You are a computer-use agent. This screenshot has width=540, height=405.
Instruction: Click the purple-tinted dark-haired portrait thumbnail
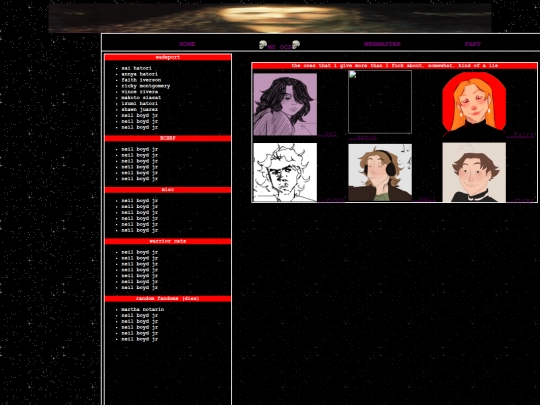point(285,104)
